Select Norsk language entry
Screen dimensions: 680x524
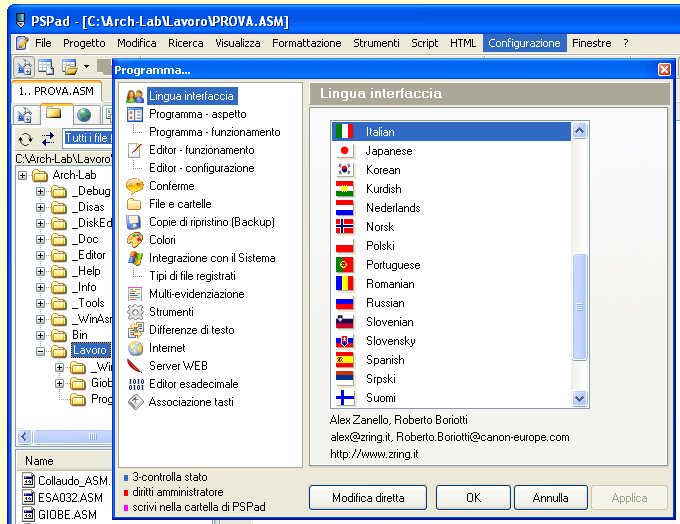click(451, 227)
